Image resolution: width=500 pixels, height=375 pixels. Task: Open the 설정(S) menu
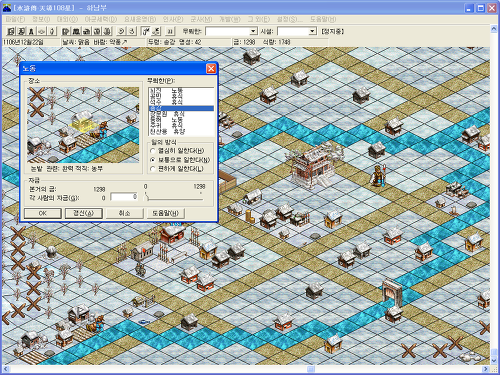click(290, 19)
